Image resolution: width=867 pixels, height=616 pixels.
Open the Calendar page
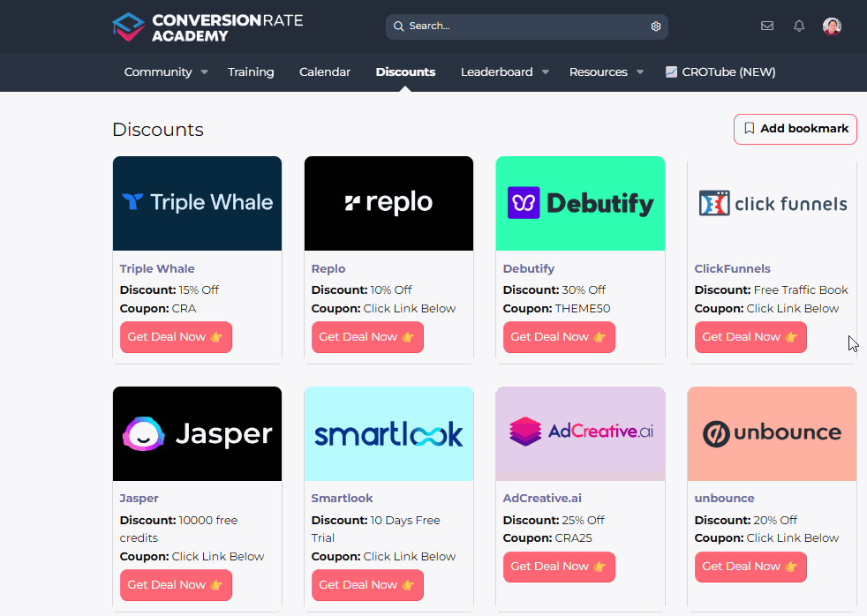[x=325, y=71]
